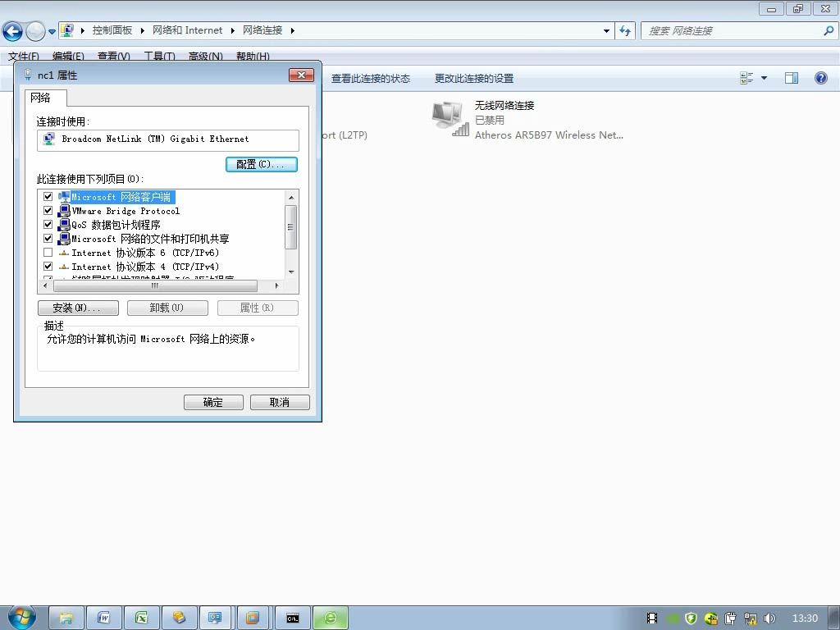Click the volume speaker tray icon
This screenshot has width=840, height=630.
pyautogui.click(x=769, y=619)
